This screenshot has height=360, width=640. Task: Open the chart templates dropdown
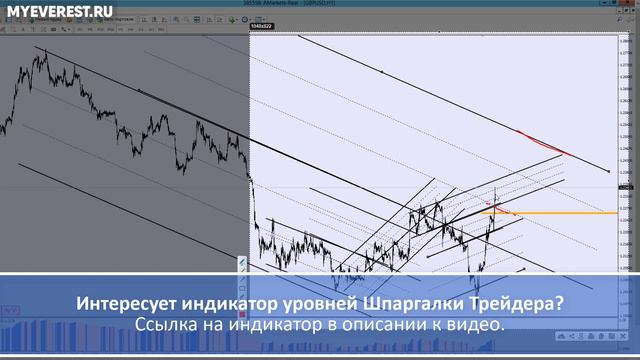260,20
